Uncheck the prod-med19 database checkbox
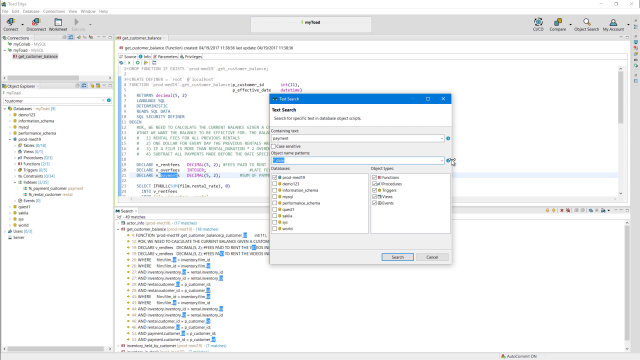 (275, 178)
